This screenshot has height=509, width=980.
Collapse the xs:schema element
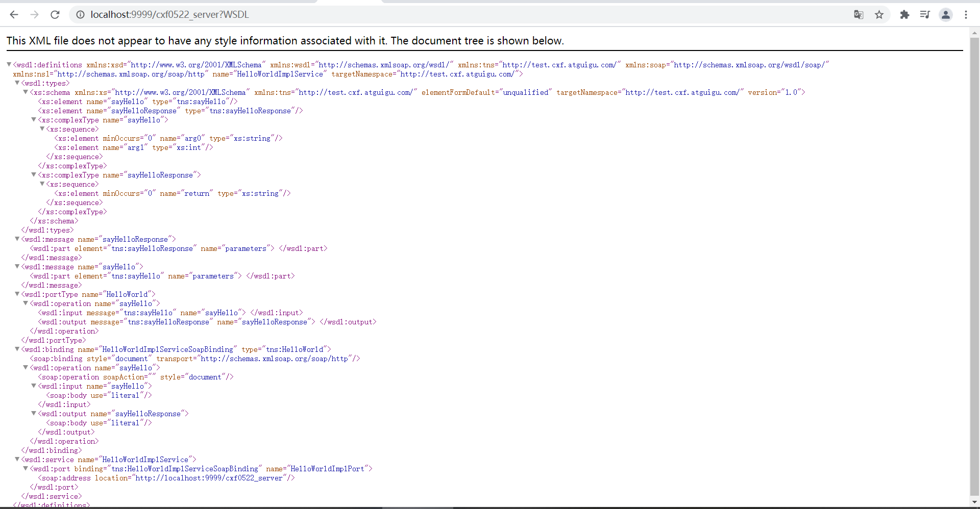tap(25, 92)
